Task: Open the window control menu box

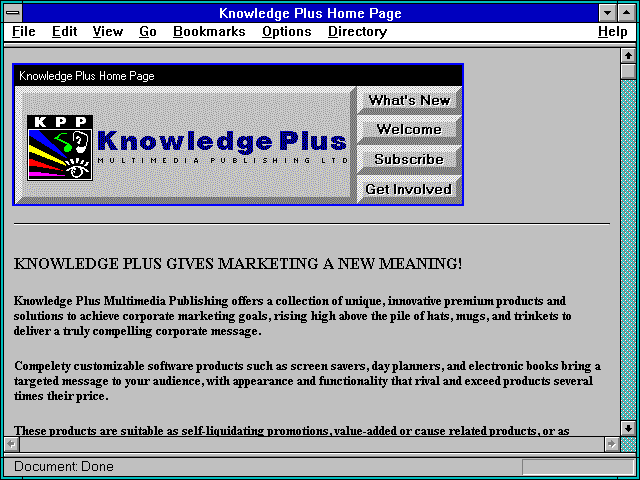Action: pos(13,13)
